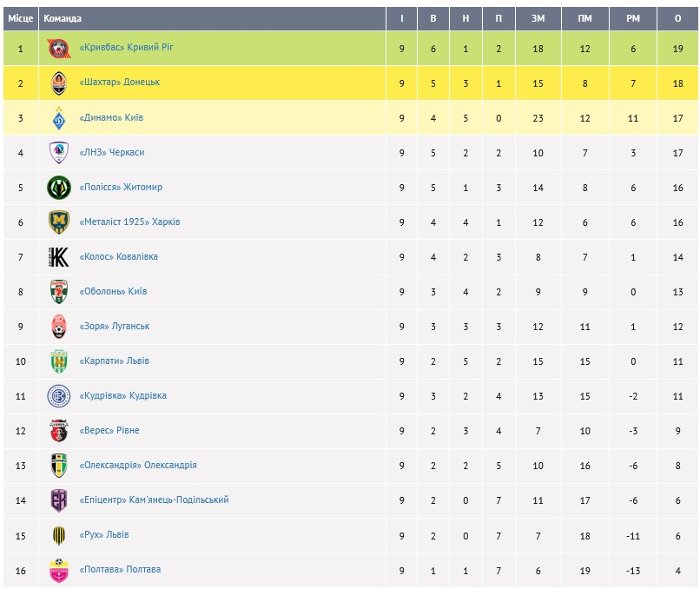
Task: Click the «РМ» goal difference column header
Action: click(631, 18)
